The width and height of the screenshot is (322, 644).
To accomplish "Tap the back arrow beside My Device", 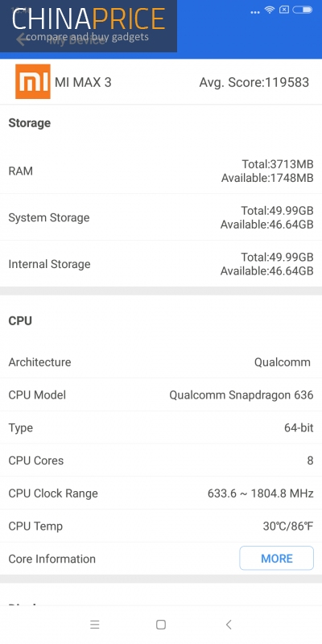I will 21,39.
